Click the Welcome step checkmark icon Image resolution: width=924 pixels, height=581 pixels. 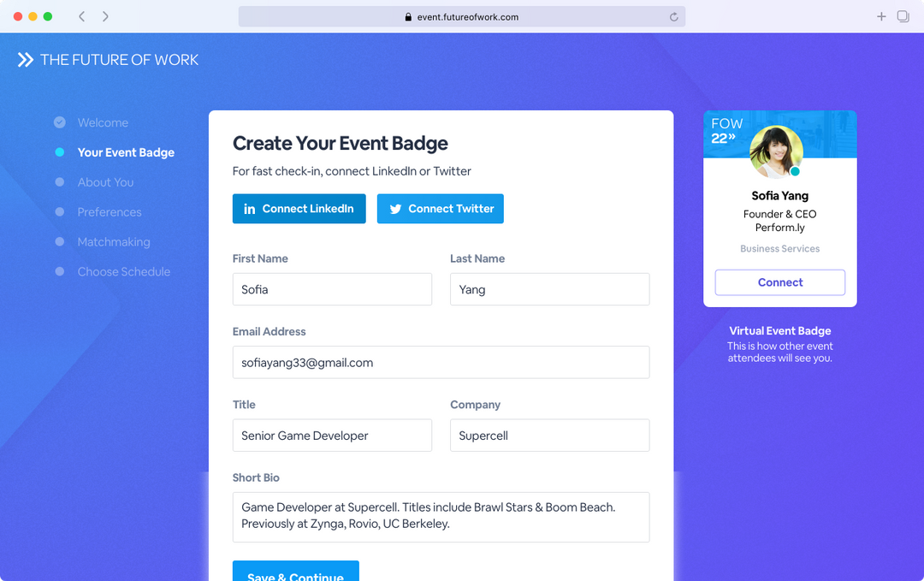pos(60,122)
